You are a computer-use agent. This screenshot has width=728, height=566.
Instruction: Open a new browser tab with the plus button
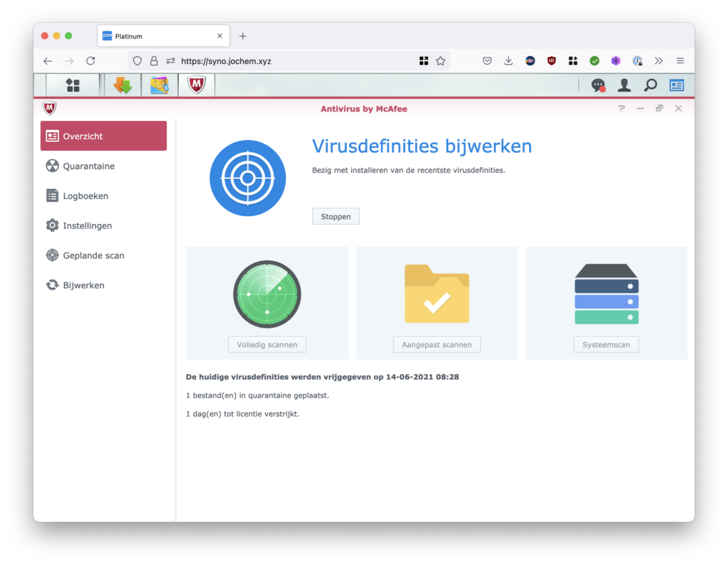coord(243,36)
